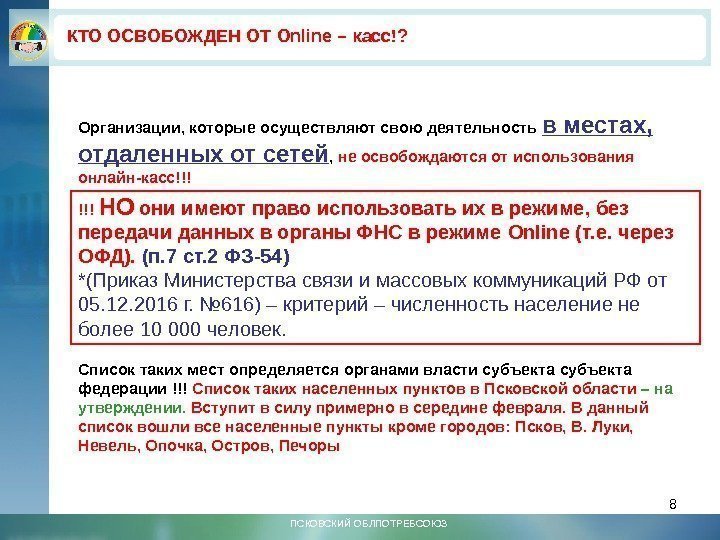720x540 pixels.
Task: Click the line '*(Приказ Министерства связи и массовых коммуникаций РФ от'
Action: tap(373, 281)
